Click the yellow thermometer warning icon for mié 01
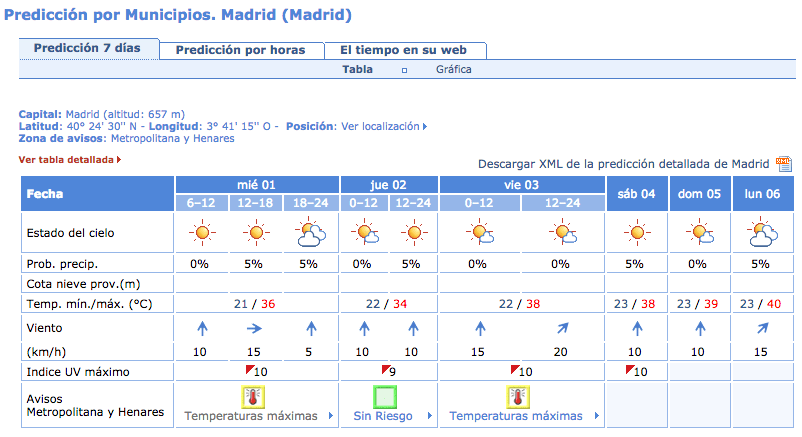This screenshot has width=802, height=437. tap(253, 397)
